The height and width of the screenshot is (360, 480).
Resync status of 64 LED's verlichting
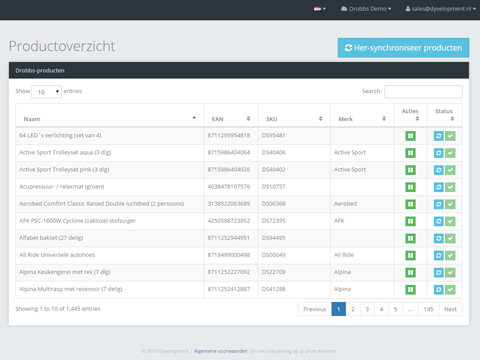click(439, 136)
